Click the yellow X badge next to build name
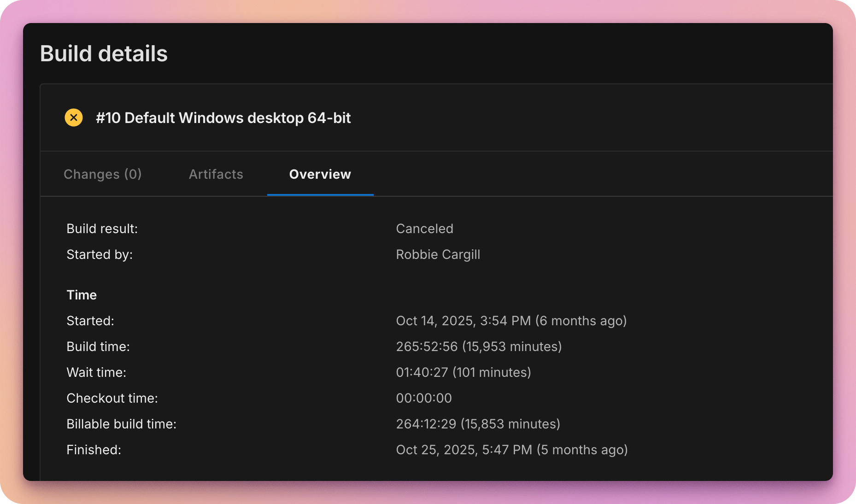856x504 pixels. [x=74, y=117]
